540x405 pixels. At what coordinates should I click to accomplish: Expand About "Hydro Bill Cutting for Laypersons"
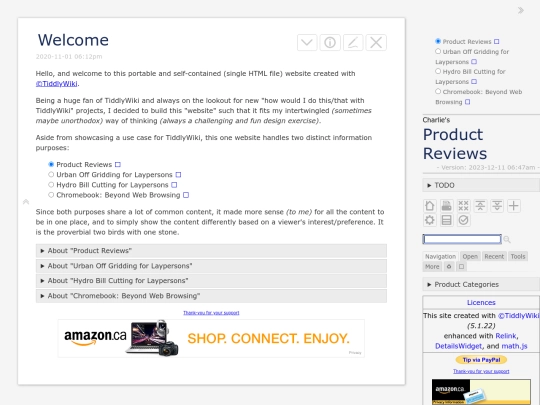[x=211, y=281]
